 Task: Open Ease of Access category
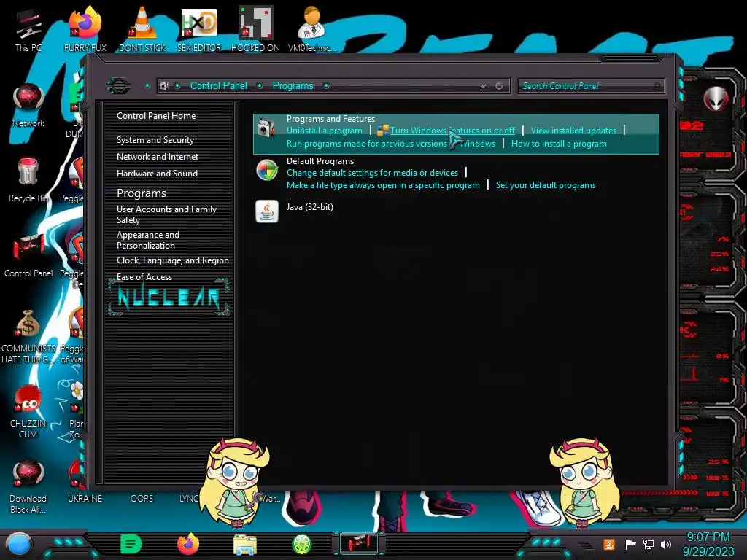144,276
